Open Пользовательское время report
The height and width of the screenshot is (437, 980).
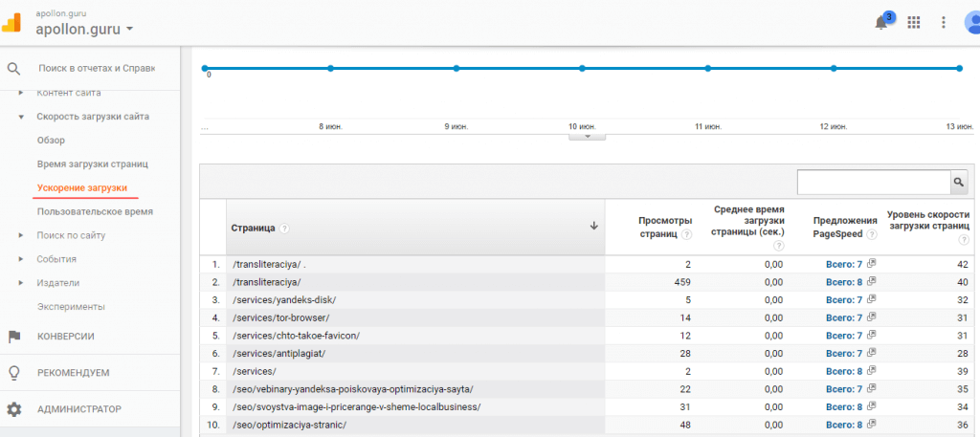pos(95,211)
